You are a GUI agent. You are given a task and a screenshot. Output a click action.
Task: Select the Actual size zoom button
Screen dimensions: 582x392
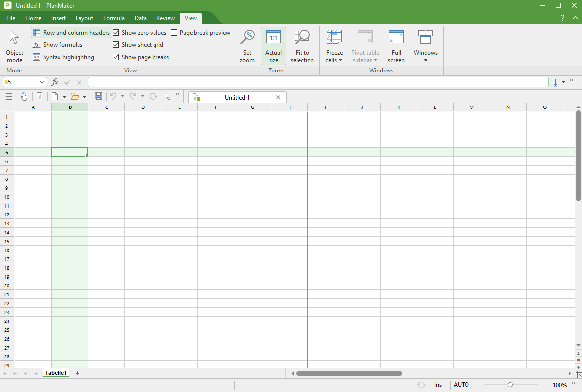click(x=273, y=46)
